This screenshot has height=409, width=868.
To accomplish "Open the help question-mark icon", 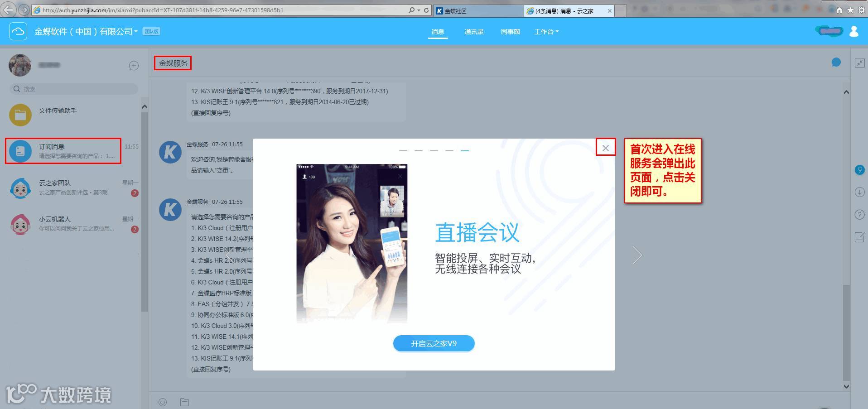I will coord(859,214).
